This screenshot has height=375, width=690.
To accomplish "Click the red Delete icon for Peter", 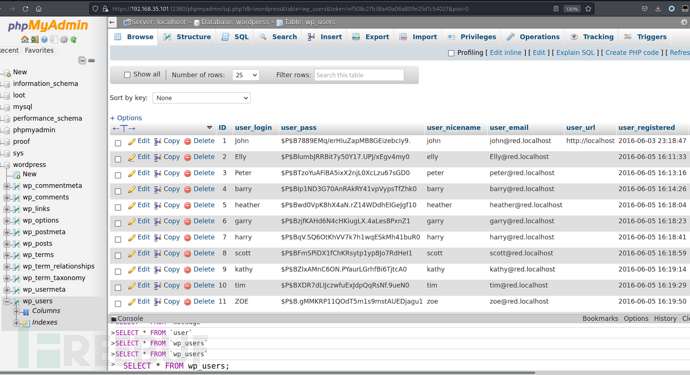I will [x=187, y=173].
